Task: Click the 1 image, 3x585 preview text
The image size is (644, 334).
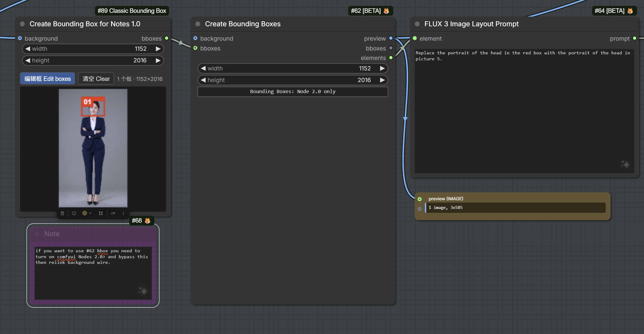Action: 445,207
